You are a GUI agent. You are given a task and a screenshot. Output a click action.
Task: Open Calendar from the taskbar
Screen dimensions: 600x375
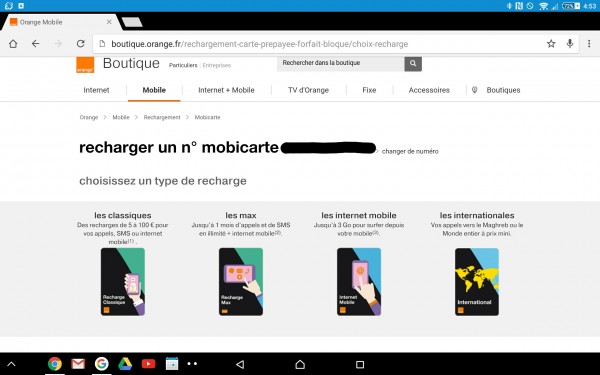click(x=172, y=364)
